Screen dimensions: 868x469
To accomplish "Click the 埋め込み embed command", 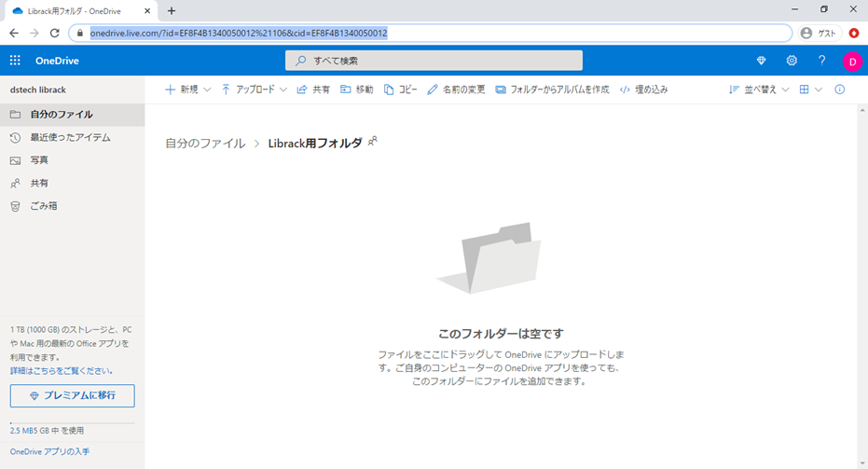I will (x=644, y=90).
